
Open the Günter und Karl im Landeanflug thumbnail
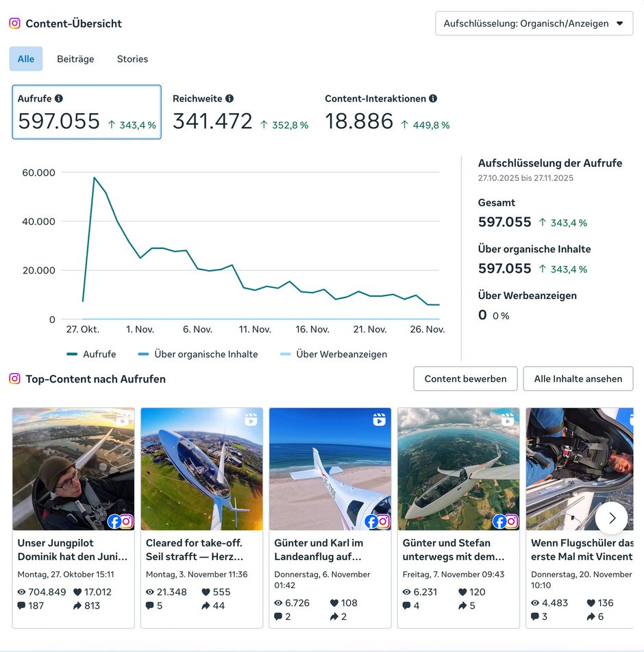point(330,469)
